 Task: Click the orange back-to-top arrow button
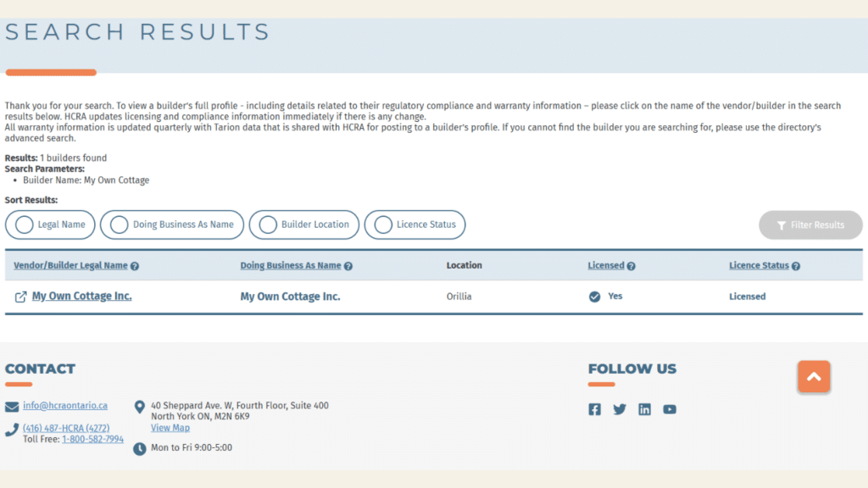(814, 377)
